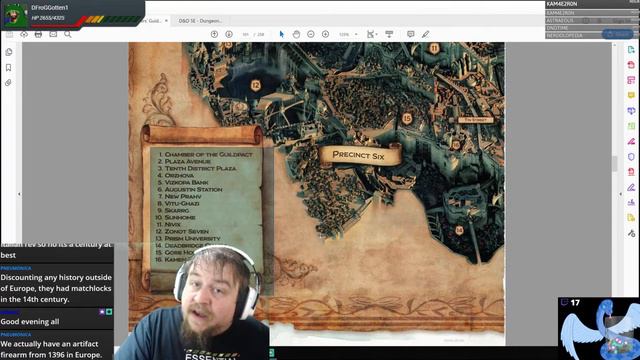The width and height of the screenshot is (640, 360).
Task: Switch to the D&D 5E Dungeon tab
Action: point(200,20)
